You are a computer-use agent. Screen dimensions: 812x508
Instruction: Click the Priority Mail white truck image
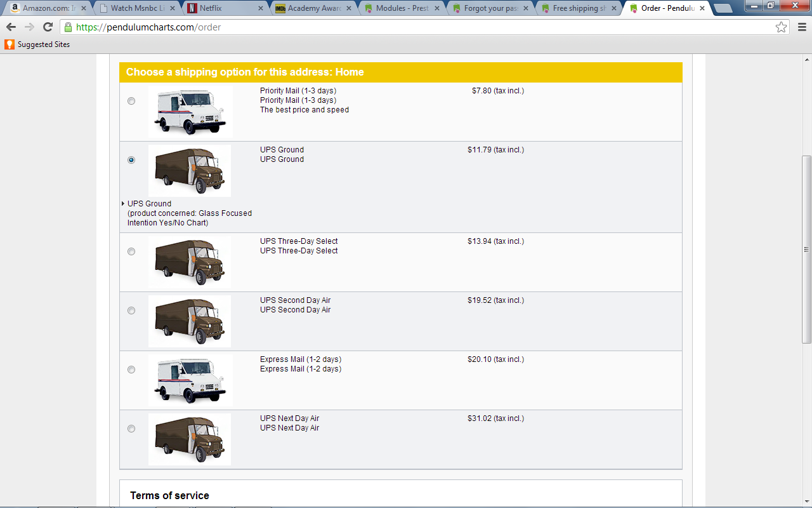190,112
